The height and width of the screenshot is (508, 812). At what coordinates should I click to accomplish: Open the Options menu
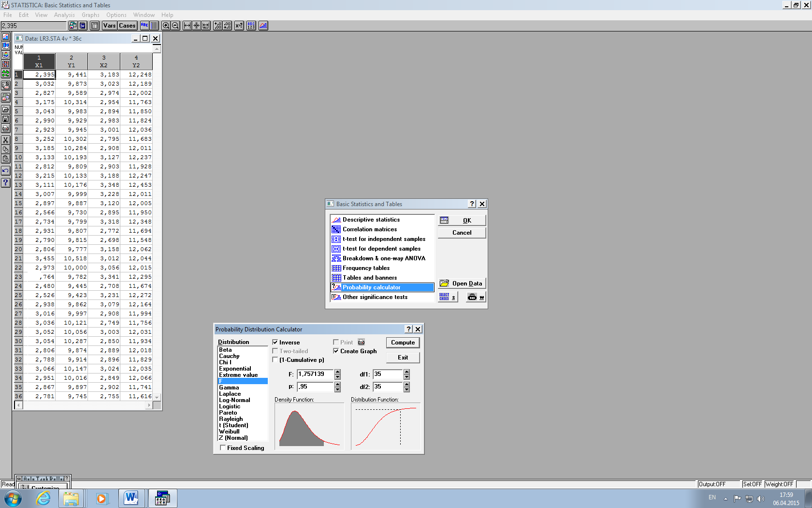tap(116, 15)
